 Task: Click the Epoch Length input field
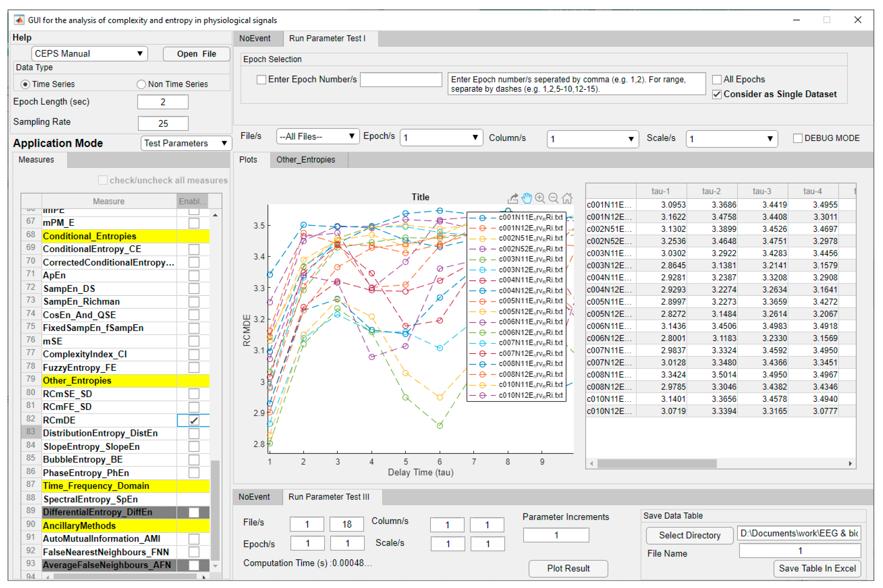click(163, 102)
